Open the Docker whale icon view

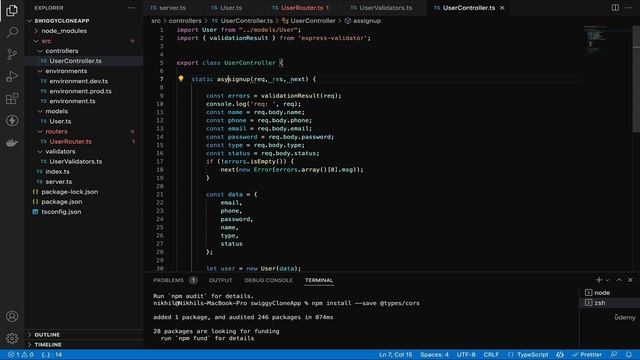[x=12, y=142]
